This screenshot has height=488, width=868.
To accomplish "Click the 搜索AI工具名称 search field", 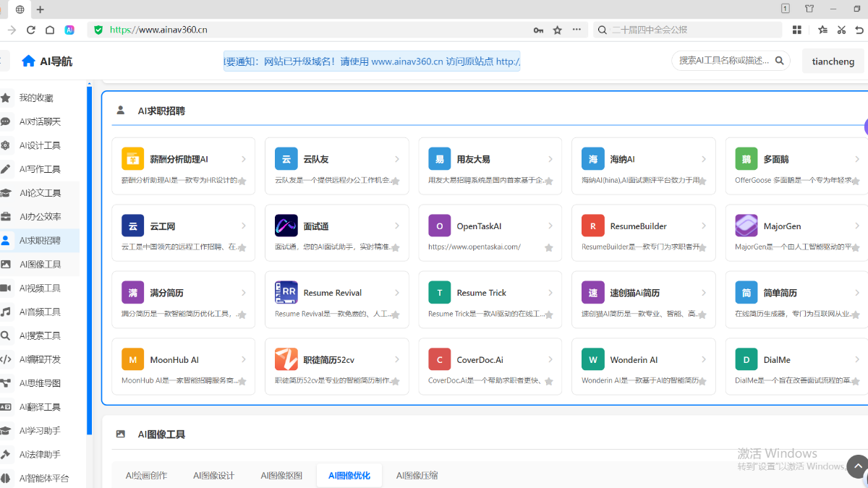I will 724,61.
